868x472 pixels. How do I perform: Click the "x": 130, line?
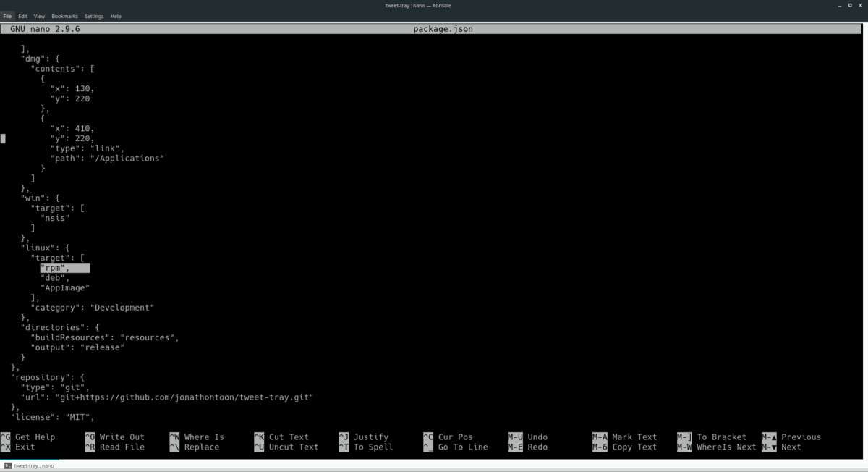point(72,88)
